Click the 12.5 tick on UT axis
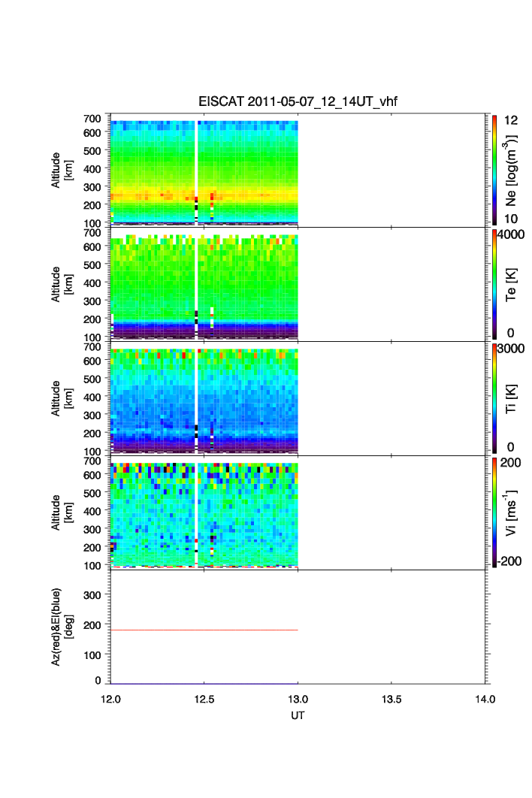This screenshot has height=798, width=532. [204, 699]
